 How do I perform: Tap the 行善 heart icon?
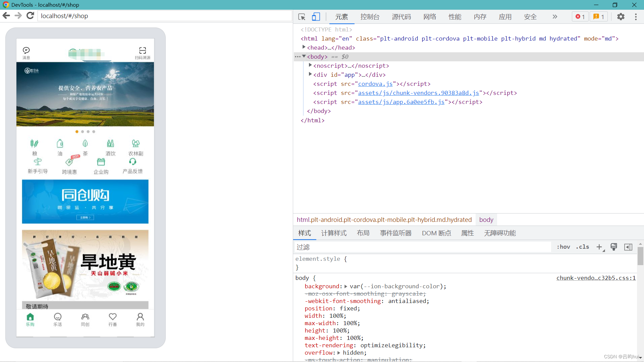click(113, 317)
